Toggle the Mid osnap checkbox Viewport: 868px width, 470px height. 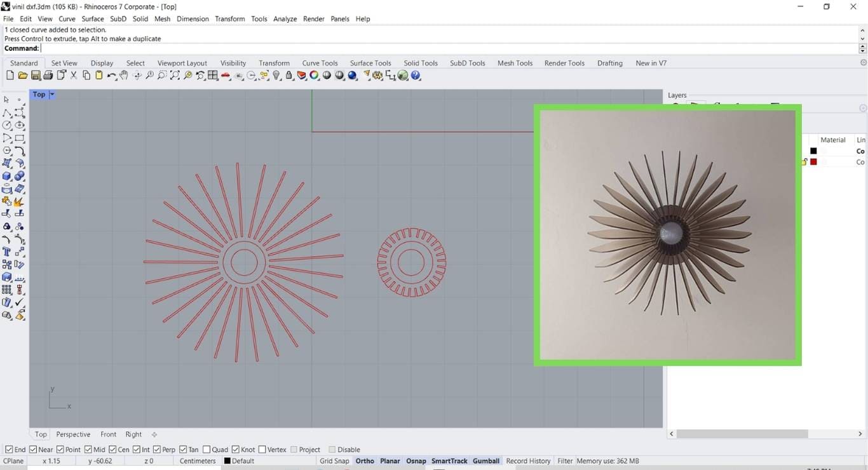[88, 450]
